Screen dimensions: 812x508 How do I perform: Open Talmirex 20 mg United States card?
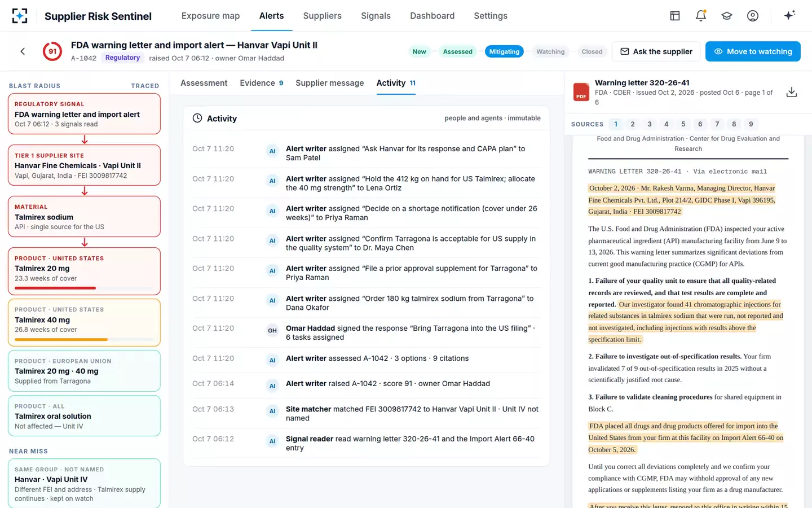tap(84, 271)
